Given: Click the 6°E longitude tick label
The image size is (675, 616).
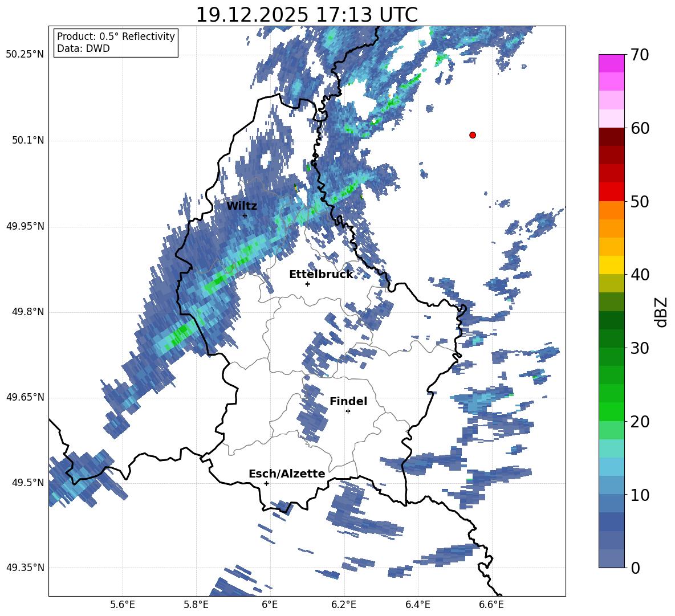Looking at the screenshot, I should (270, 605).
